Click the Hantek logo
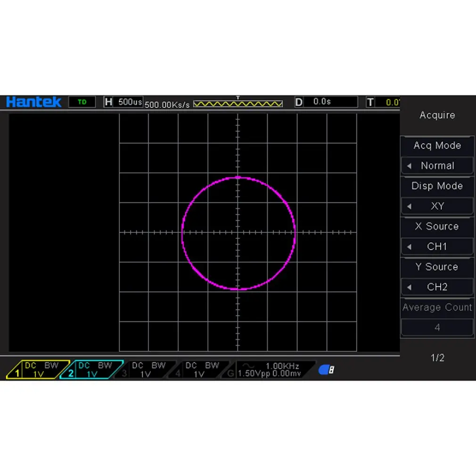The image size is (476, 476). (x=33, y=102)
